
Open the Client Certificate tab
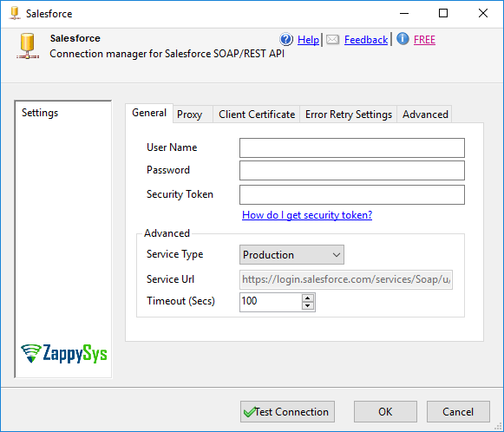coord(257,115)
